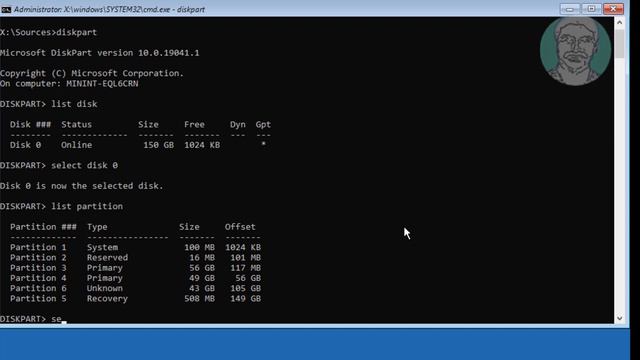The width and height of the screenshot is (640, 360).
Task: Click the '117 MB' offset value
Action: tap(245, 267)
